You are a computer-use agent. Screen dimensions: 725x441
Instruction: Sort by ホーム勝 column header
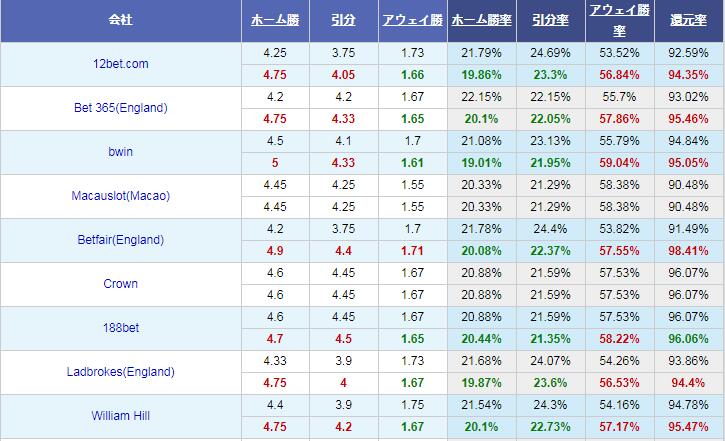coord(275,20)
